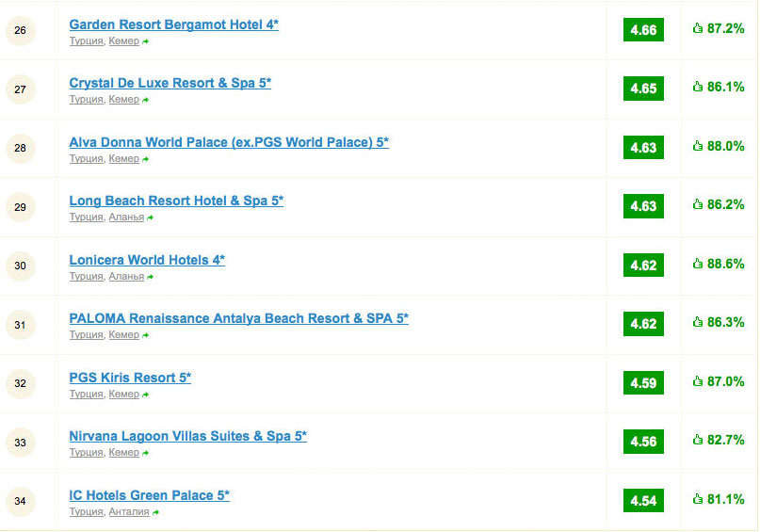This screenshot has width=760, height=532.
Task: Click thumbs-up icon beside 87.0%
Action: (x=698, y=381)
